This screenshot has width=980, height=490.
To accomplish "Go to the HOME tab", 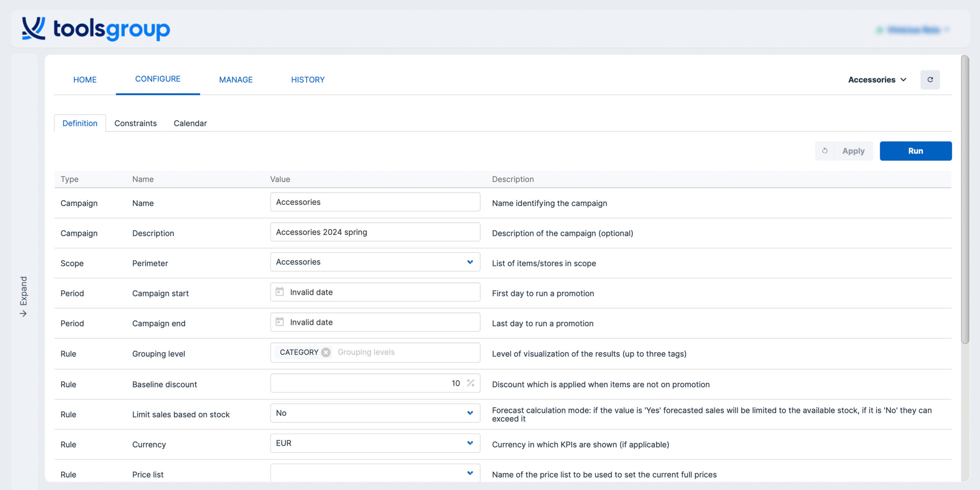I will tap(85, 80).
